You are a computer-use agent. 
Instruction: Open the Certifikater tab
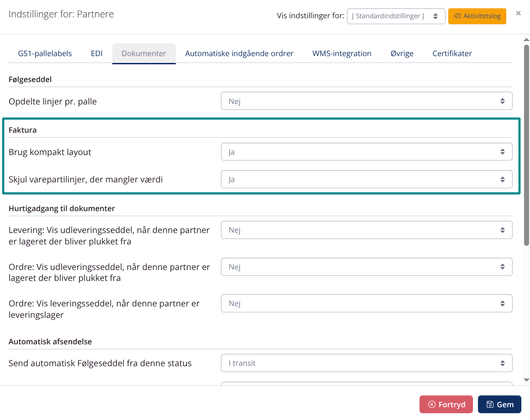click(x=452, y=53)
